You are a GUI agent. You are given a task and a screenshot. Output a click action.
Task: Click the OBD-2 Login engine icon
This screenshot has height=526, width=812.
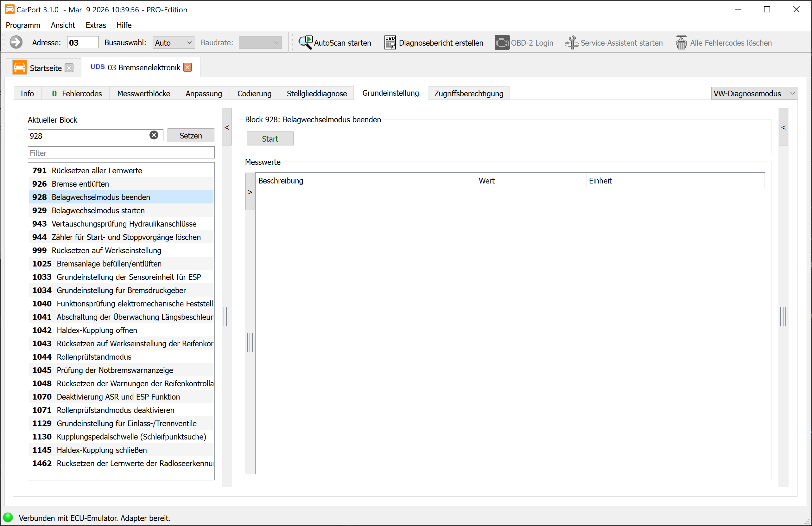tap(502, 43)
